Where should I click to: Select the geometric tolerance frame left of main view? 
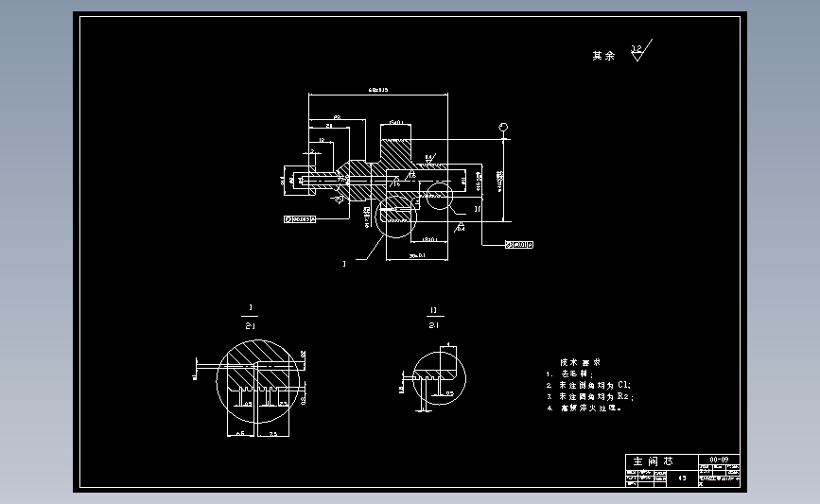(300, 219)
